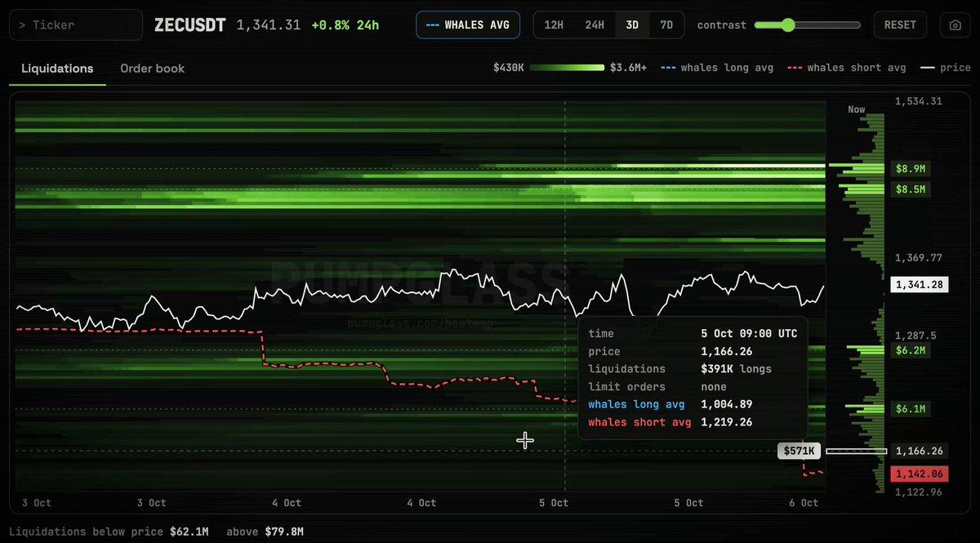The image size is (980, 543).
Task: Click the $8.5M liquidation level label
Action: 911,189
